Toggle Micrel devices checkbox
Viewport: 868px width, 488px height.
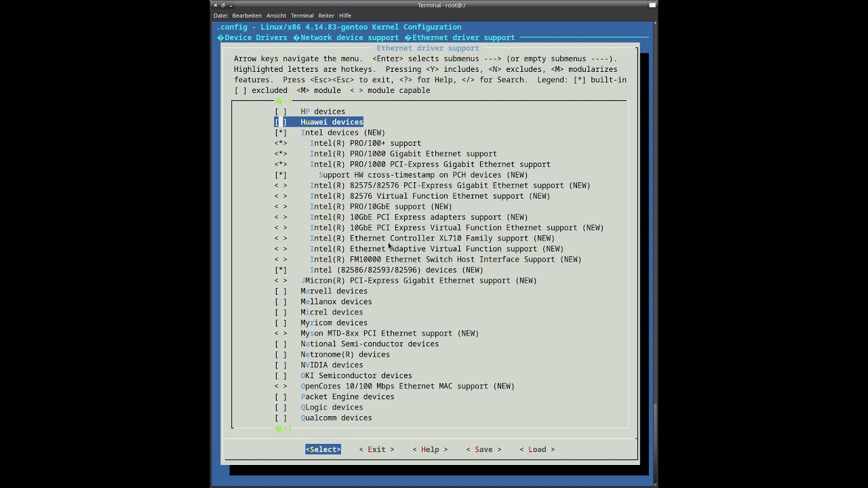(281, 312)
